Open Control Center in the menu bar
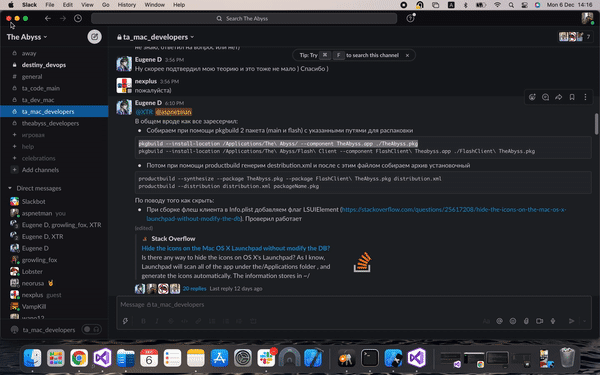The height and width of the screenshot is (375, 600). (525, 5)
